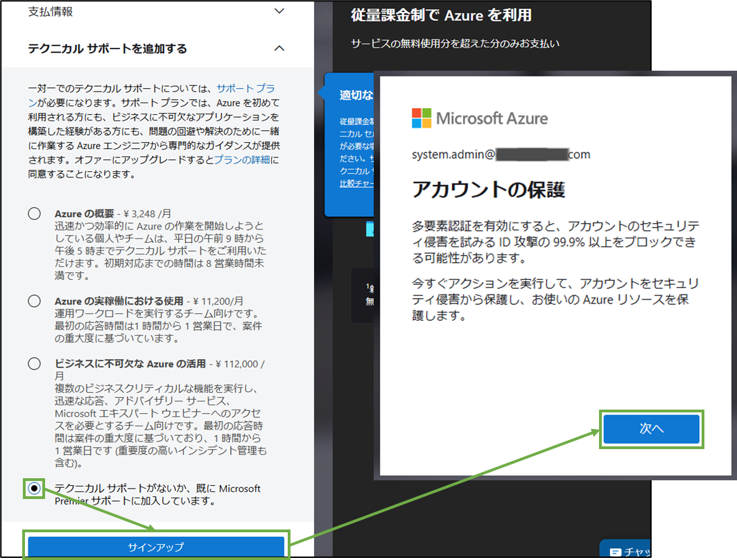Click the アカウントの保護 dialog heading
Viewport: 737px width, 560px height.
[489, 189]
